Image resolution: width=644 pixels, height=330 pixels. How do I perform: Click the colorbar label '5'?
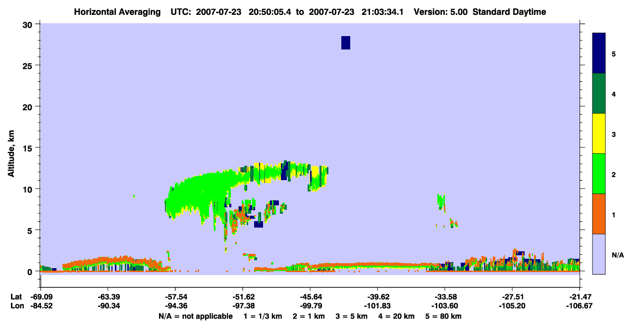(x=614, y=53)
